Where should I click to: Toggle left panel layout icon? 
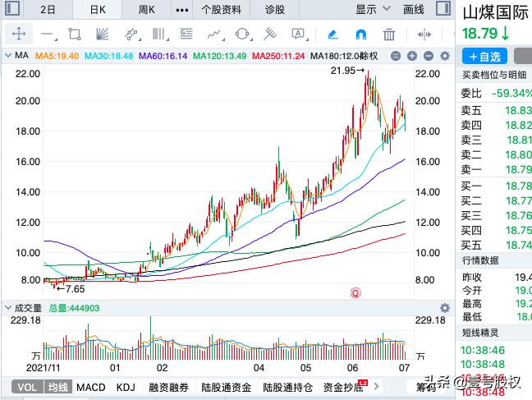tap(12, 8)
